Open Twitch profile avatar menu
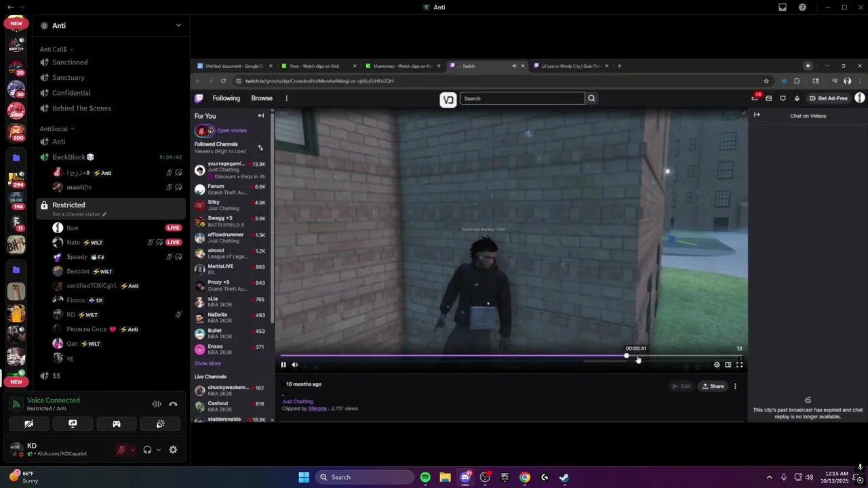Image resolution: width=868 pixels, height=488 pixels. (x=859, y=98)
